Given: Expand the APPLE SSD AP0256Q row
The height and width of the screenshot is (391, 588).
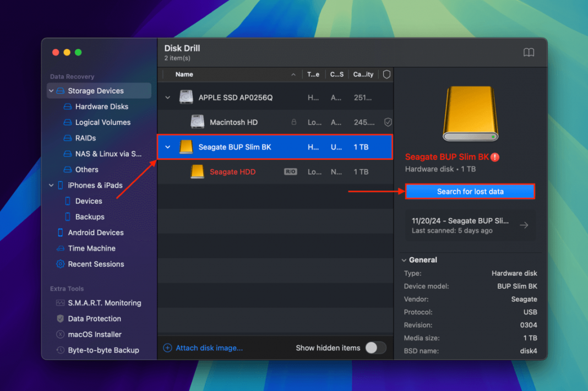Looking at the screenshot, I should click(x=168, y=97).
